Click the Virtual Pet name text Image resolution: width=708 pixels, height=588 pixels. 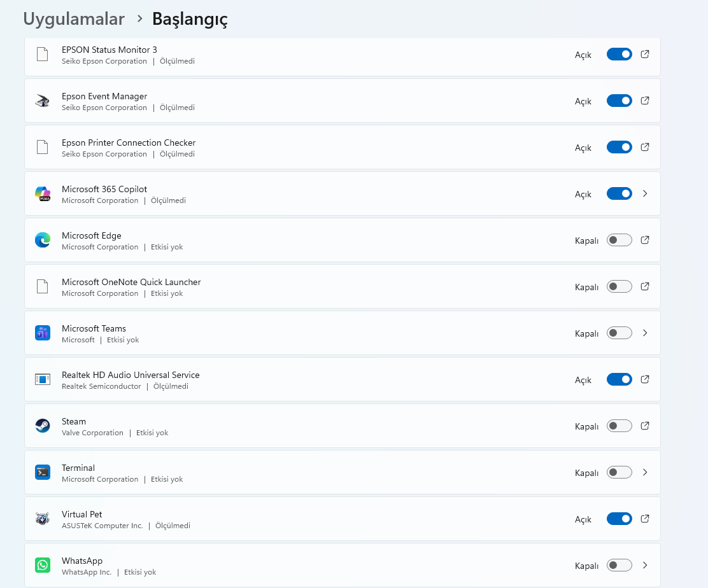(81, 514)
